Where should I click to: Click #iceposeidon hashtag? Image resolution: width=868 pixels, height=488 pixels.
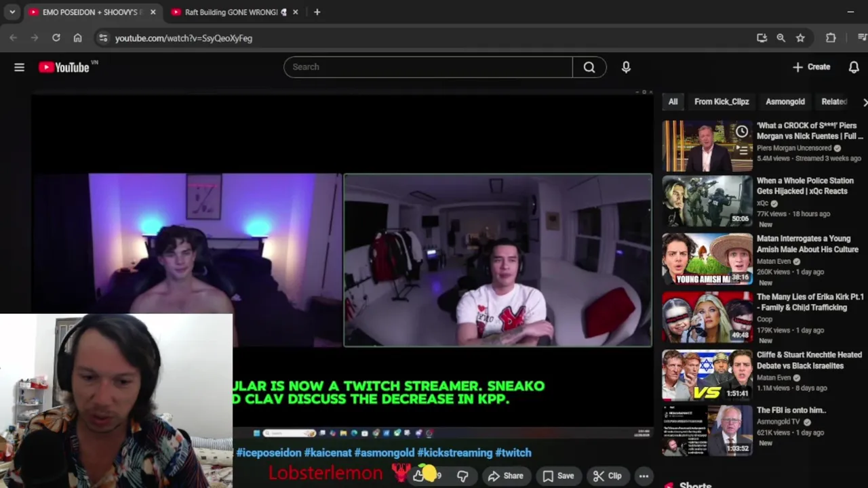[269, 453]
